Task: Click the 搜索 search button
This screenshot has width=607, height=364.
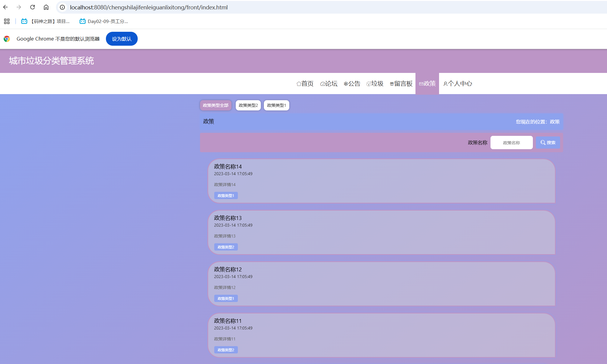Action: click(x=548, y=143)
